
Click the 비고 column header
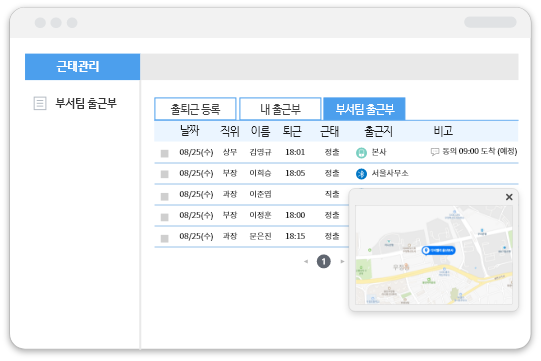coord(443,131)
